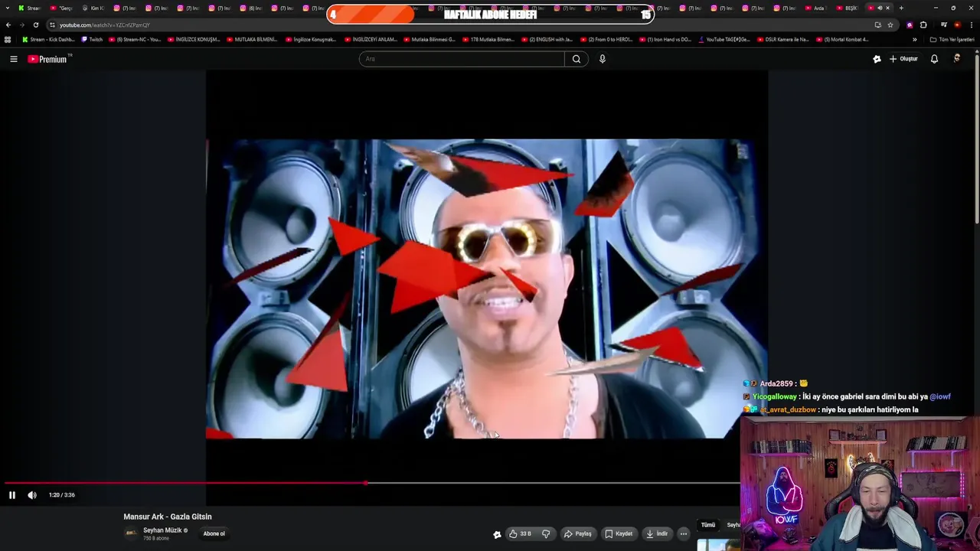Mute the video using the speaker icon

pos(32,495)
